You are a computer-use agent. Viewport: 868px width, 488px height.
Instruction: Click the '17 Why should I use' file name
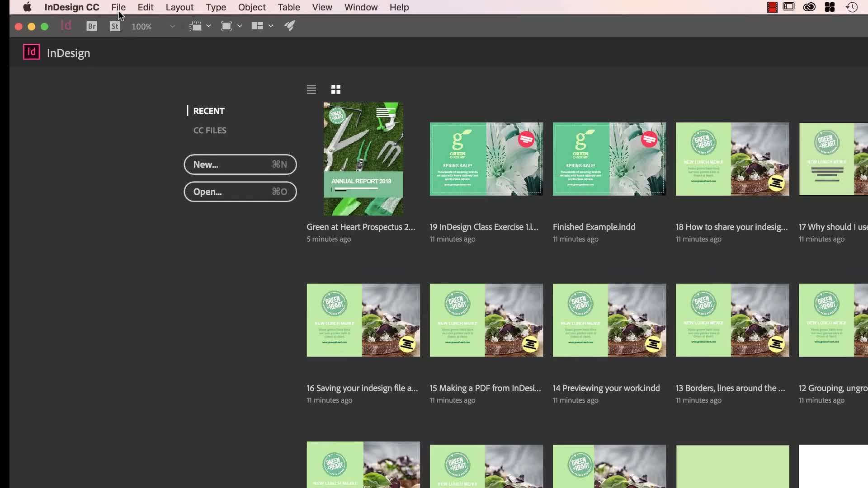tap(833, 227)
